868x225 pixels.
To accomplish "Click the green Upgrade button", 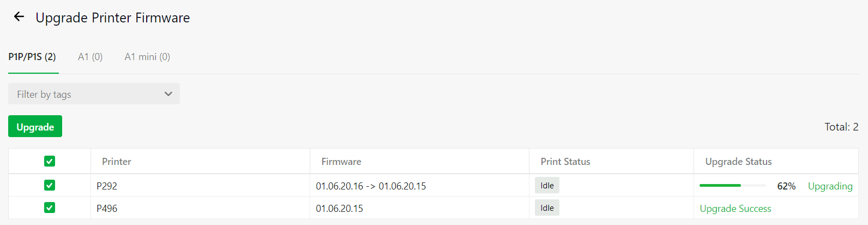I will 35,126.
